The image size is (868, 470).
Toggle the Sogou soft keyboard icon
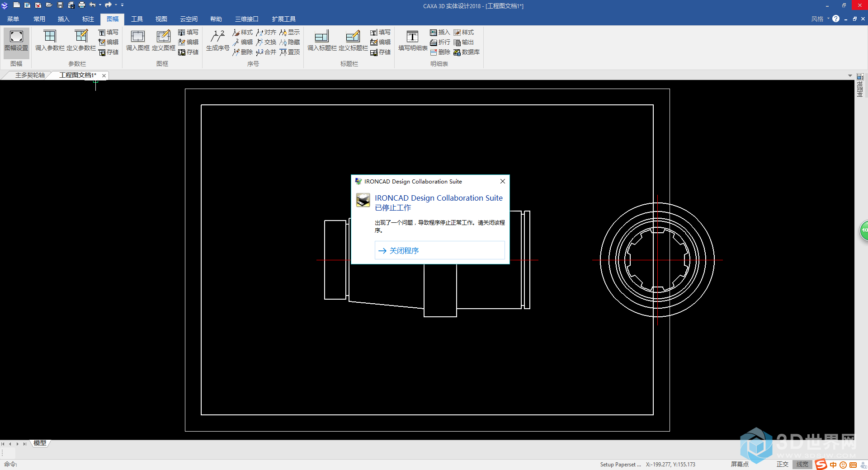(853, 465)
